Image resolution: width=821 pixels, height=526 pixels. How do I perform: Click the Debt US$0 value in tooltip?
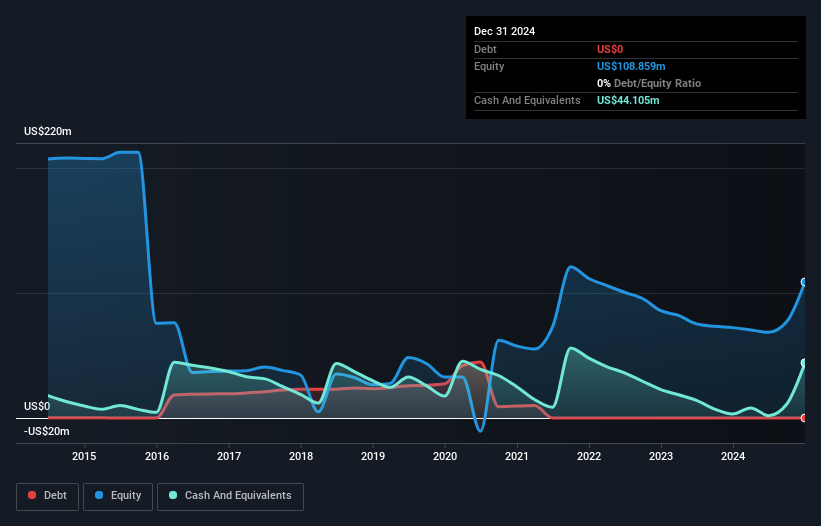tap(610, 49)
